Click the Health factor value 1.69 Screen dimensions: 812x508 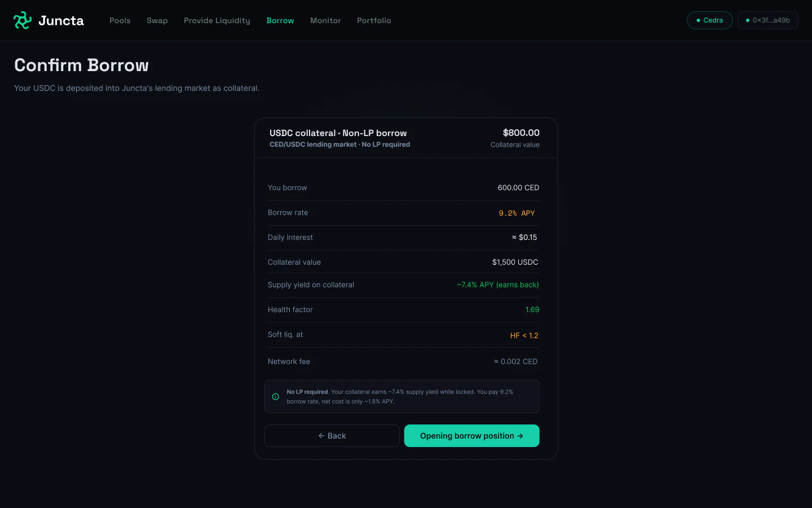pyautogui.click(x=532, y=309)
